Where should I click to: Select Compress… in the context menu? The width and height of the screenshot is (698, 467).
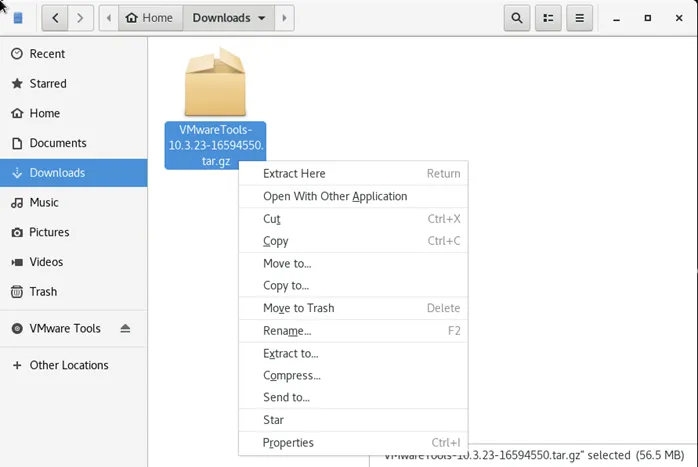pyautogui.click(x=353, y=375)
